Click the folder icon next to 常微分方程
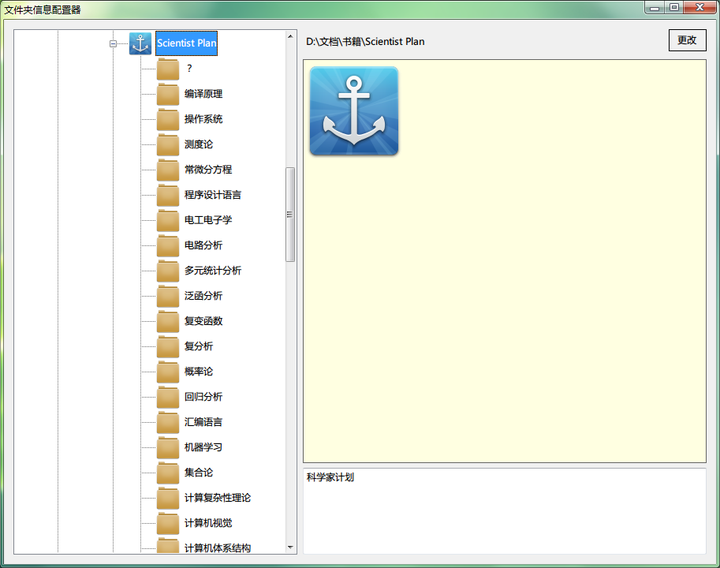Image resolution: width=720 pixels, height=568 pixels. coord(168,170)
